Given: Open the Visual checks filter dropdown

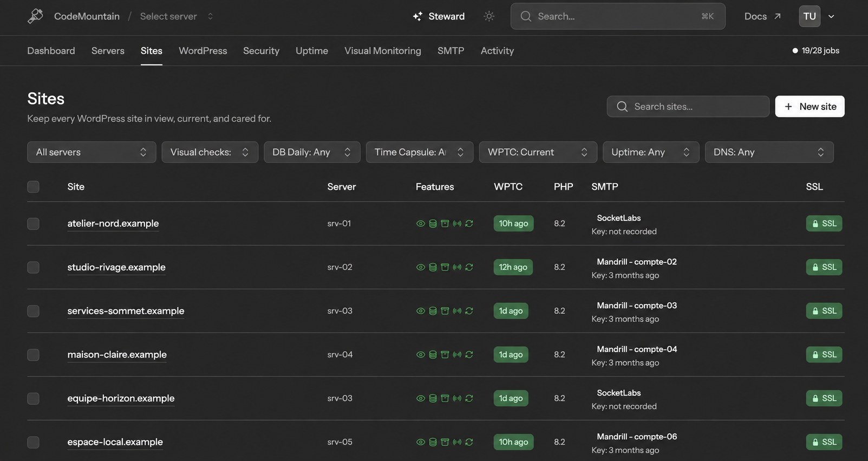Looking at the screenshot, I should pyautogui.click(x=210, y=152).
